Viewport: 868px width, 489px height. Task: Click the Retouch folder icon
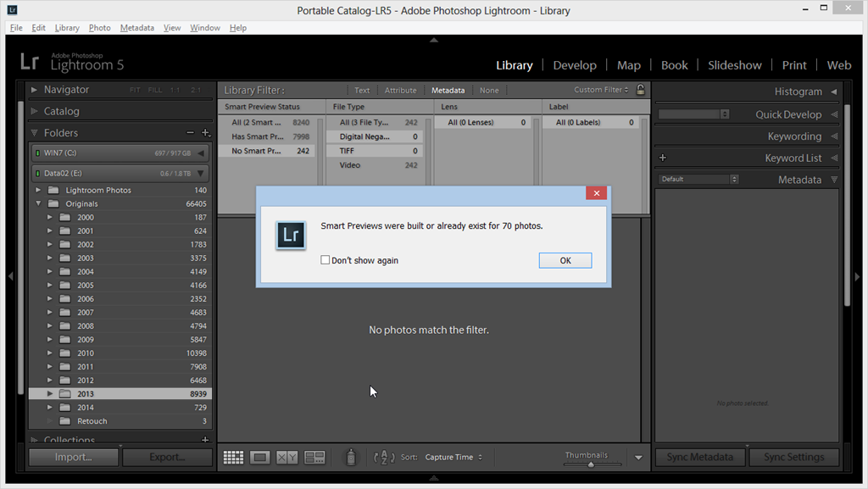(64, 421)
